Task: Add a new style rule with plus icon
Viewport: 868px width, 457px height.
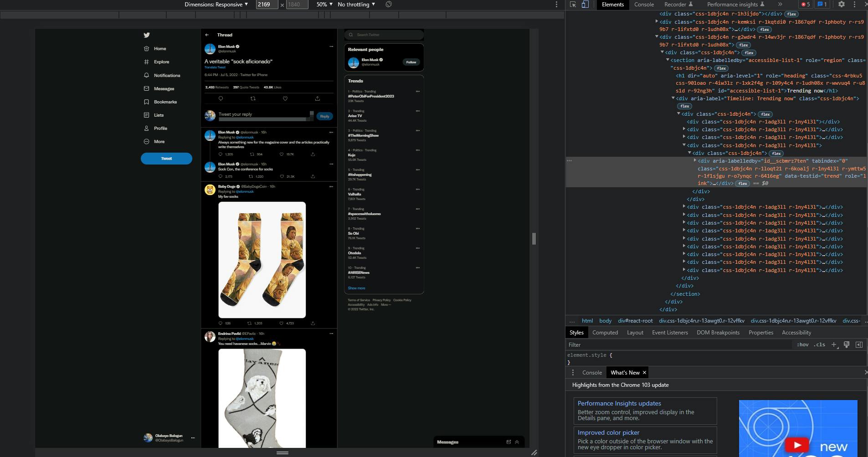Action: [x=834, y=344]
